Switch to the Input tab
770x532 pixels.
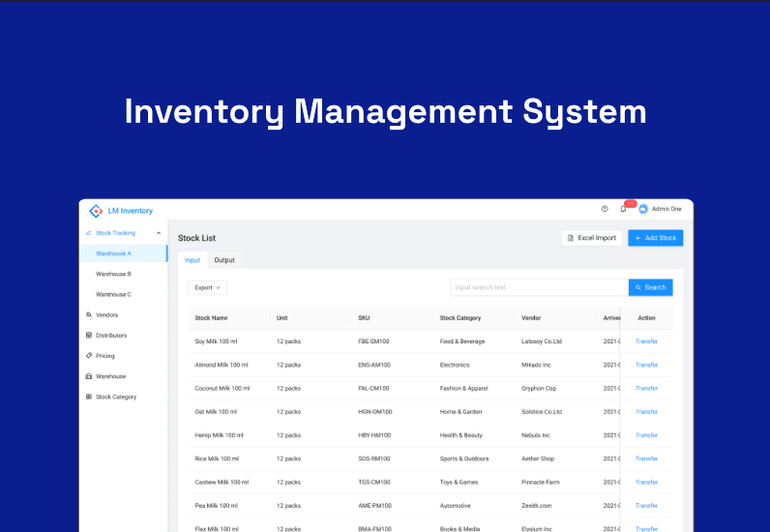click(x=192, y=260)
